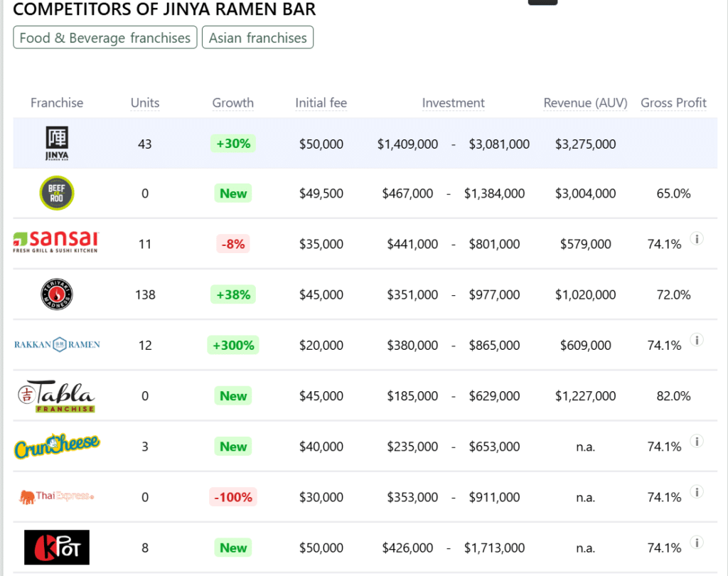The height and width of the screenshot is (576, 728).
Task: Open the CrunCheese logo
Action: (x=57, y=446)
